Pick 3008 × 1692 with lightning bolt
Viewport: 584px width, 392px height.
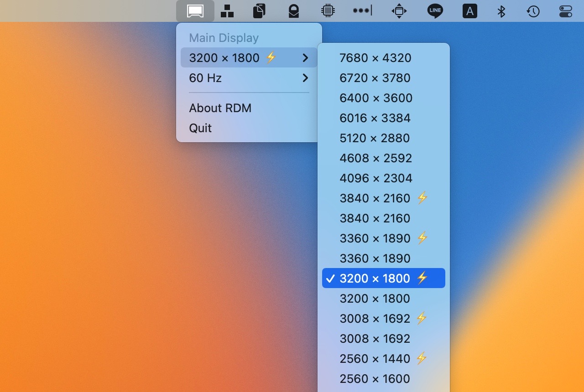[x=384, y=319]
